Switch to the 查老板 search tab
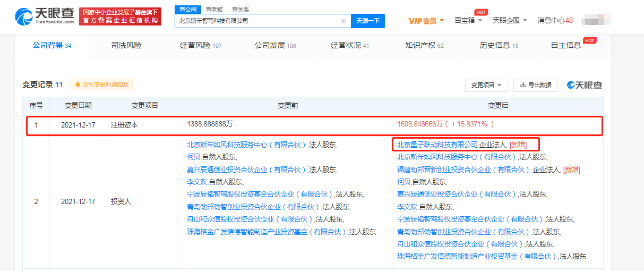This screenshot has width=644, height=271. (x=214, y=10)
